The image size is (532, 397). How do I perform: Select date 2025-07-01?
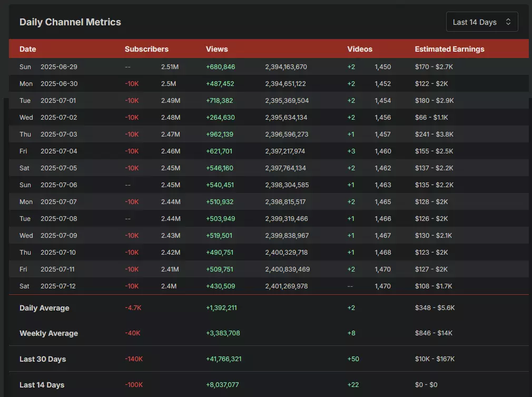tap(58, 101)
